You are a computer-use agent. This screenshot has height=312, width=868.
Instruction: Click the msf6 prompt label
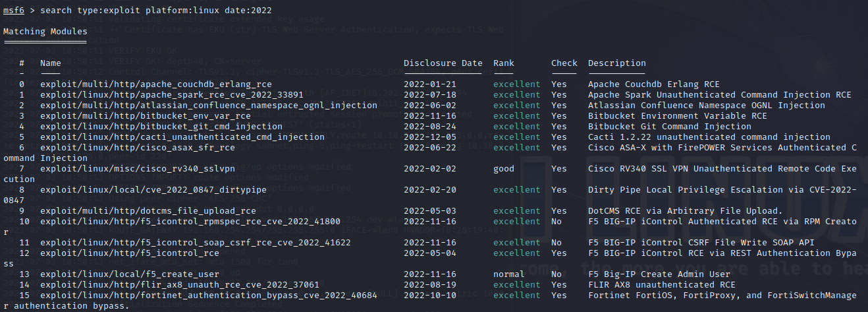pyautogui.click(x=13, y=10)
